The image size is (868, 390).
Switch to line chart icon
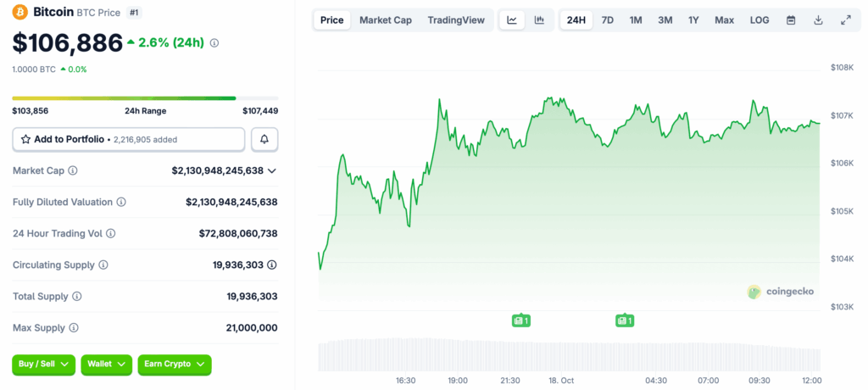click(x=512, y=20)
